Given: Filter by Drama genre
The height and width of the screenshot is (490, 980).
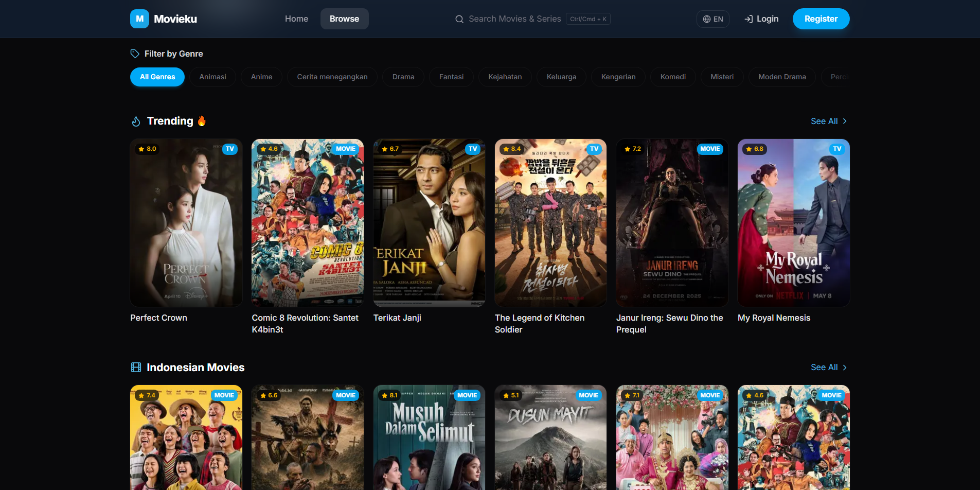Looking at the screenshot, I should [x=403, y=77].
